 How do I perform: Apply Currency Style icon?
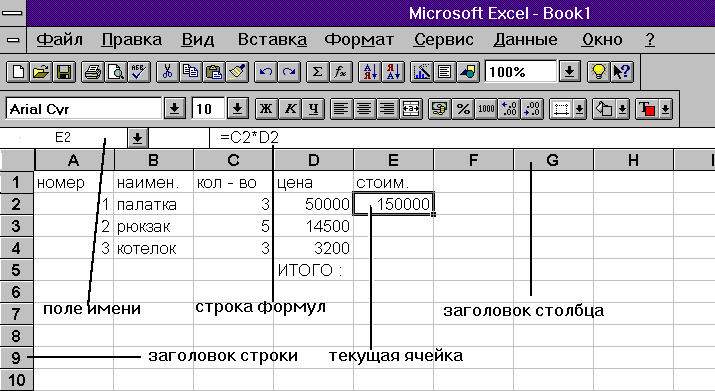tap(440, 109)
